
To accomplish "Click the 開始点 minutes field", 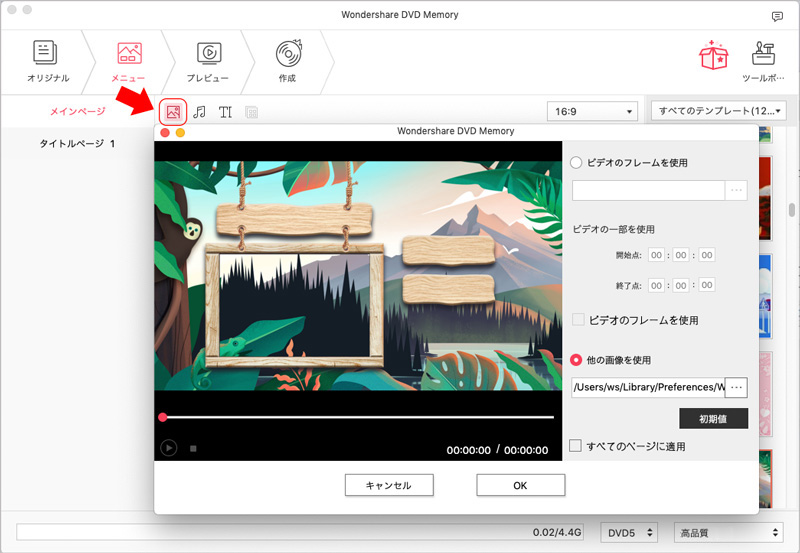I will 681,255.
